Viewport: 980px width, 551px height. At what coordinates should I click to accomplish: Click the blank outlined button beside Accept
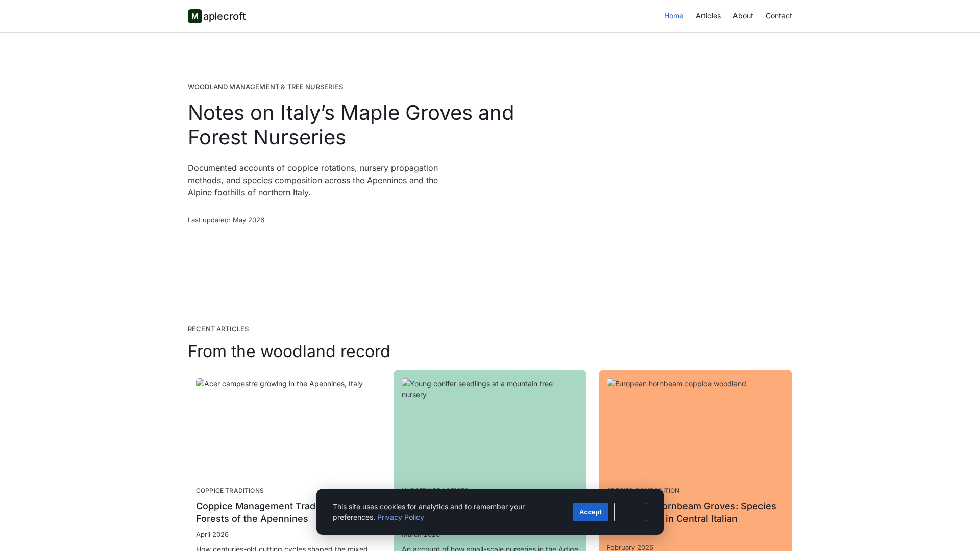tap(630, 512)
